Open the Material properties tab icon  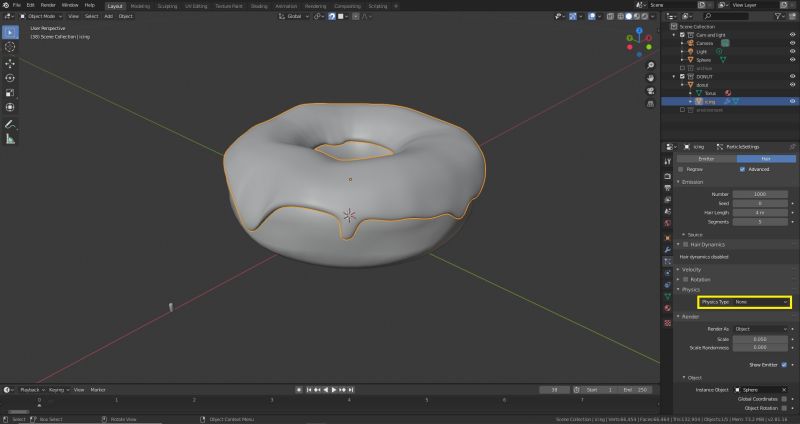[667, 308]
